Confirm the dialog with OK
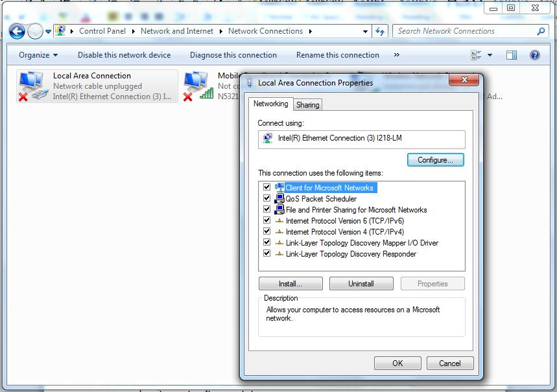This screenshot has width=557, height=392. tap(397, 363)
